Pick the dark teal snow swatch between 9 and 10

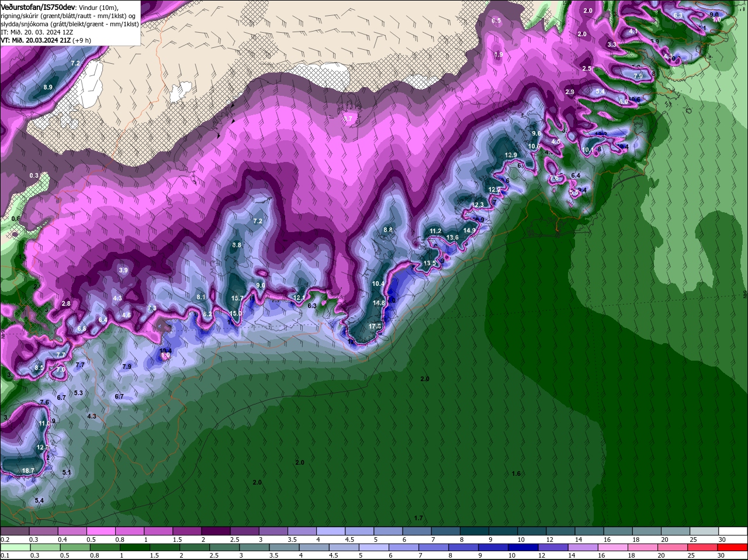pyautogui.click(x=503, y=531)
